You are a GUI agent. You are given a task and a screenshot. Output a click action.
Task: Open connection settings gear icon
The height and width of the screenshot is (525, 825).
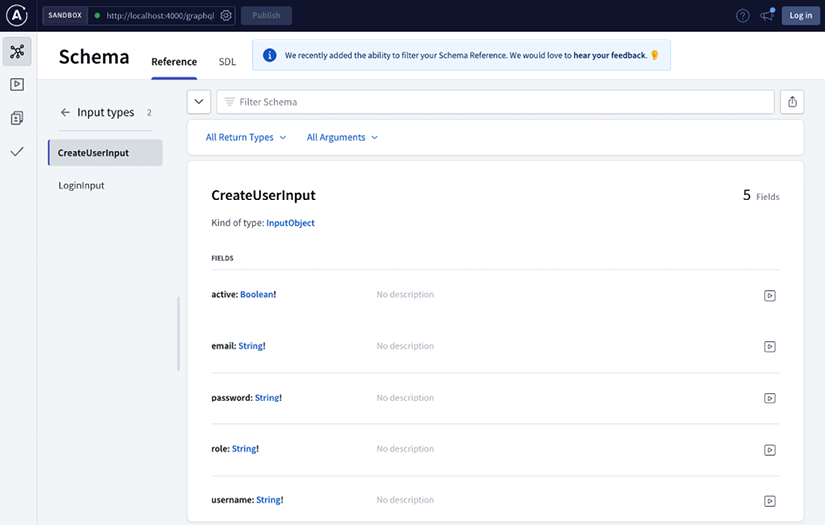(x=226, y=15)
